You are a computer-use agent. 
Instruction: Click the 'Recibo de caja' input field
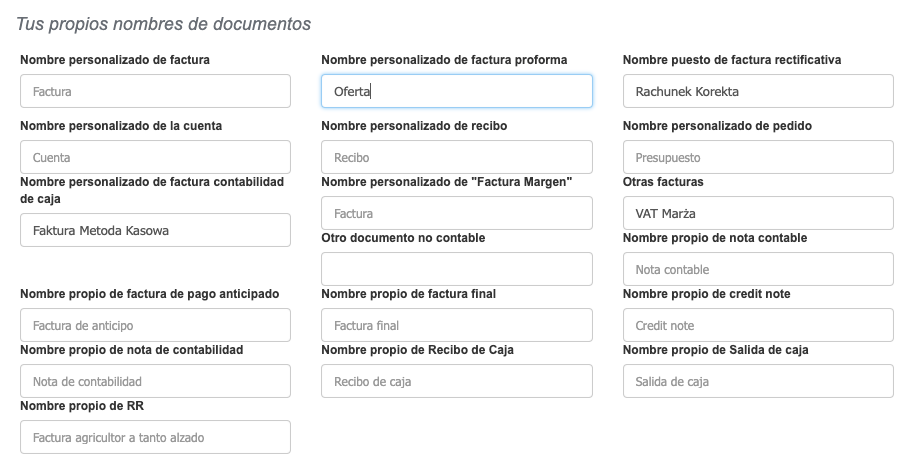(456, 382)
